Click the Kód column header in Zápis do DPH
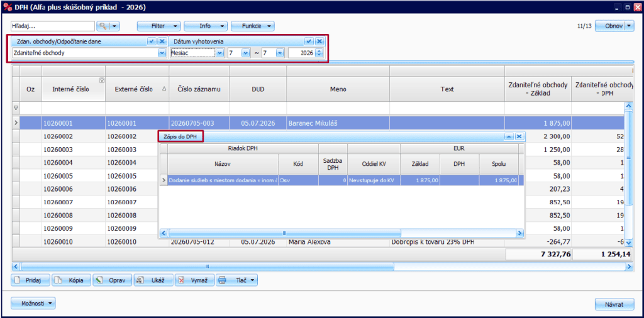The image size is (644, 318). click(298, 164)
